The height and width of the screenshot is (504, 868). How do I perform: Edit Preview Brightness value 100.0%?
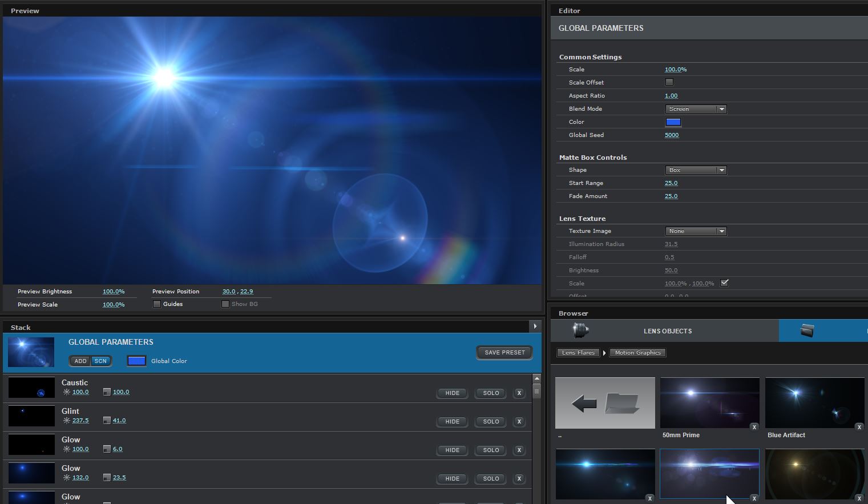point(114,292)
